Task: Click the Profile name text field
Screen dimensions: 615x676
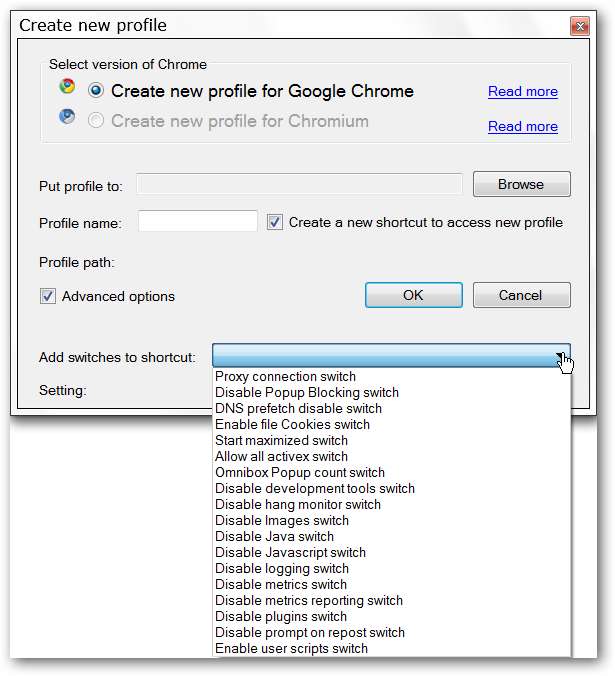Action: pos(198,222)
